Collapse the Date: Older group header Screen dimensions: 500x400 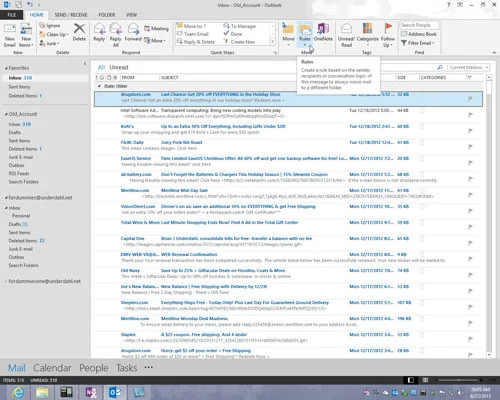[99, 86]
